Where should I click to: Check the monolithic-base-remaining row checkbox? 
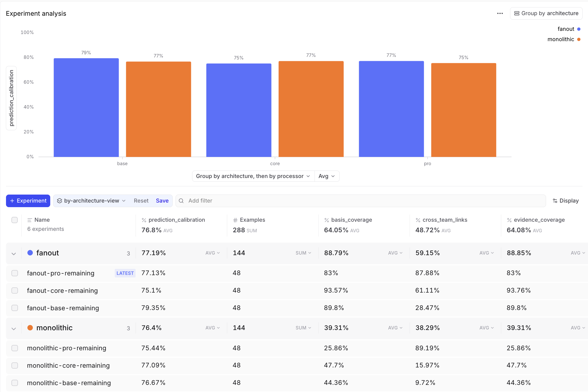[15, 383]
